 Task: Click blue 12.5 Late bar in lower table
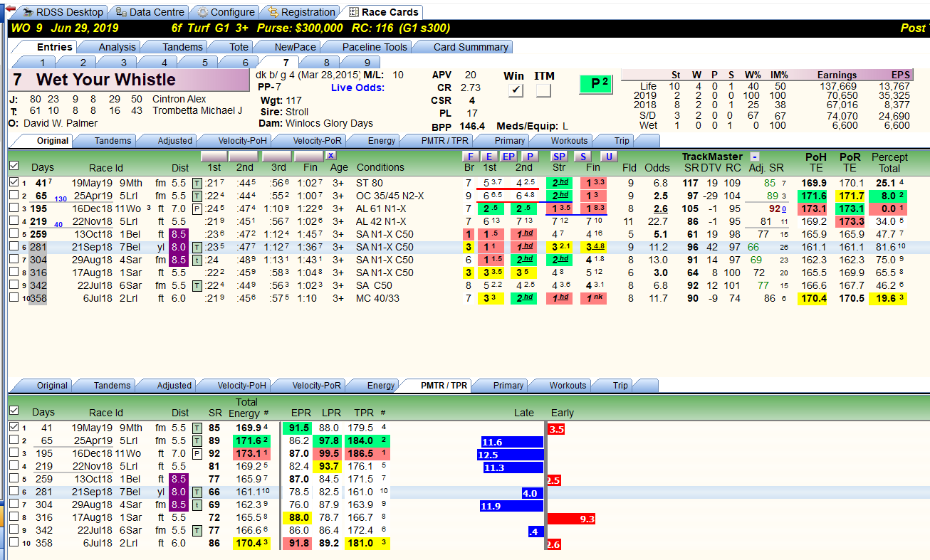click(x=510, y=455)
